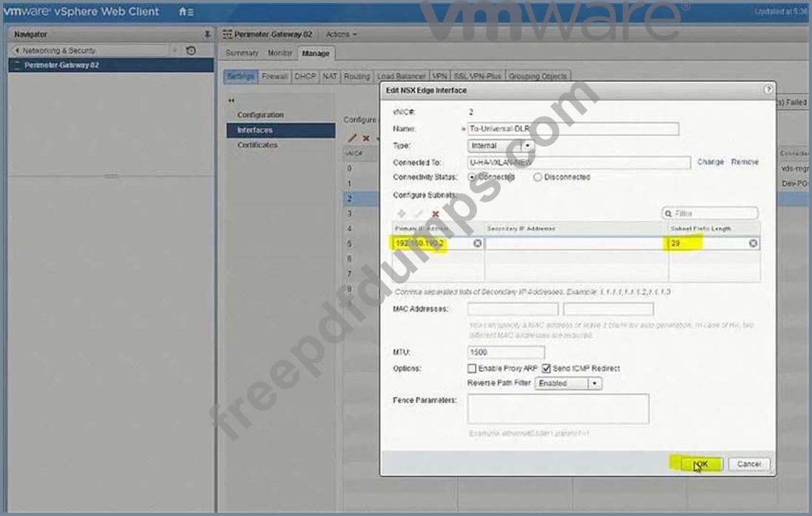This screenshot has height=516, width=812.
Task: Clear the subnet prefix length field
Action: point(753,243)
